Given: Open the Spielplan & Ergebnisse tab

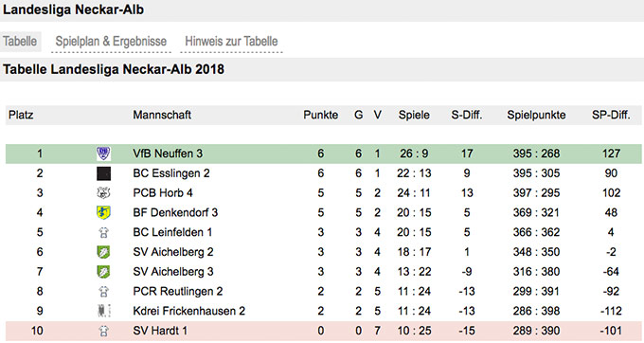Looking at the screenshot, I should pos(111,42).
